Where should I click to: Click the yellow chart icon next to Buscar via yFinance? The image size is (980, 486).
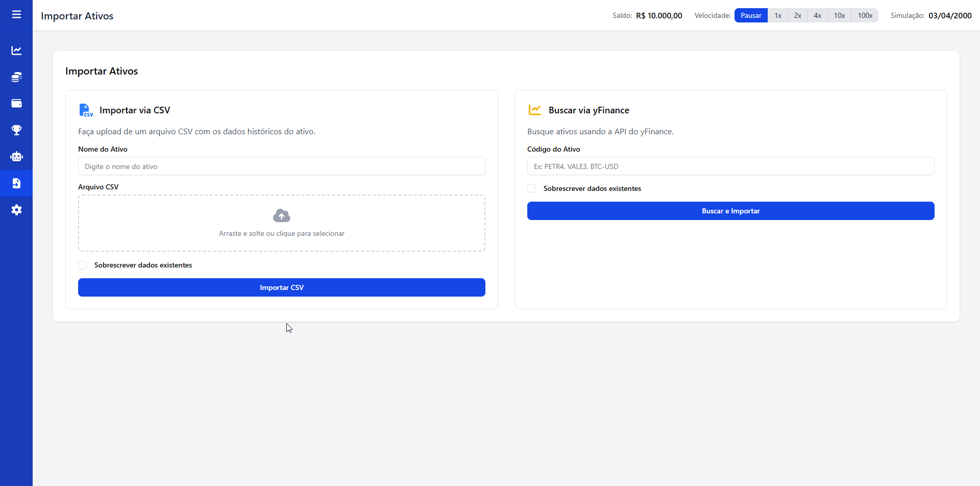point(535,110)
